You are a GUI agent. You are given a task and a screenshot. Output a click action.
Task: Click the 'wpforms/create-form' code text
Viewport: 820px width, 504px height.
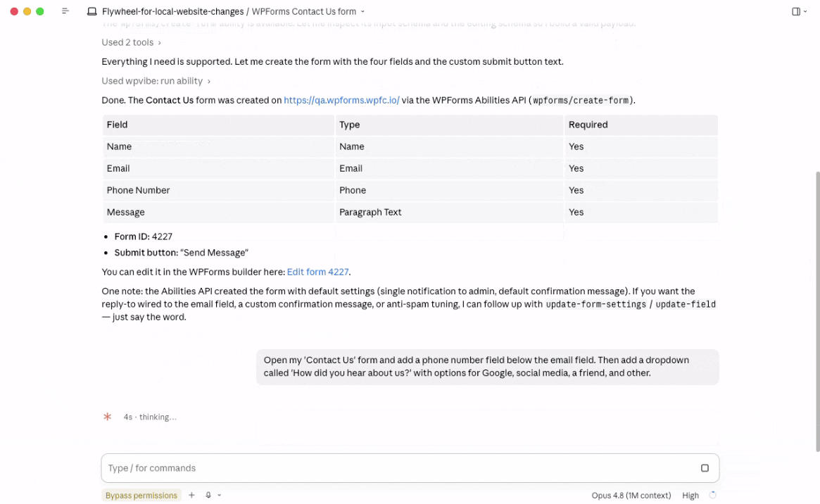[581, 101]
